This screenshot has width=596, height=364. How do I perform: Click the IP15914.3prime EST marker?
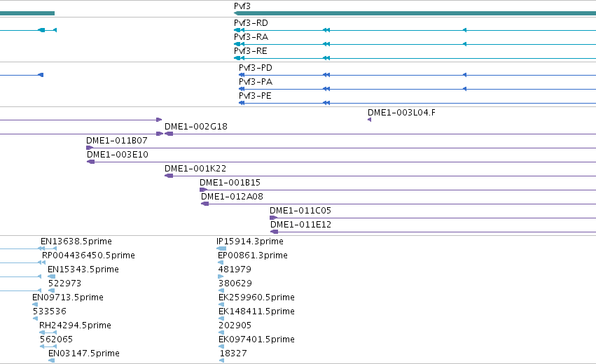pos(221,248)
